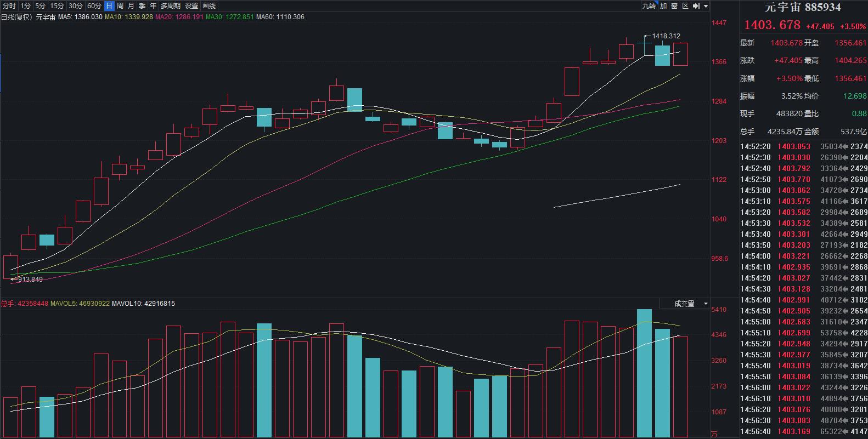The width and height of the screenshot is (868, 439).
Task: Click the 九转 indicator button
Action: click(649, 6)
